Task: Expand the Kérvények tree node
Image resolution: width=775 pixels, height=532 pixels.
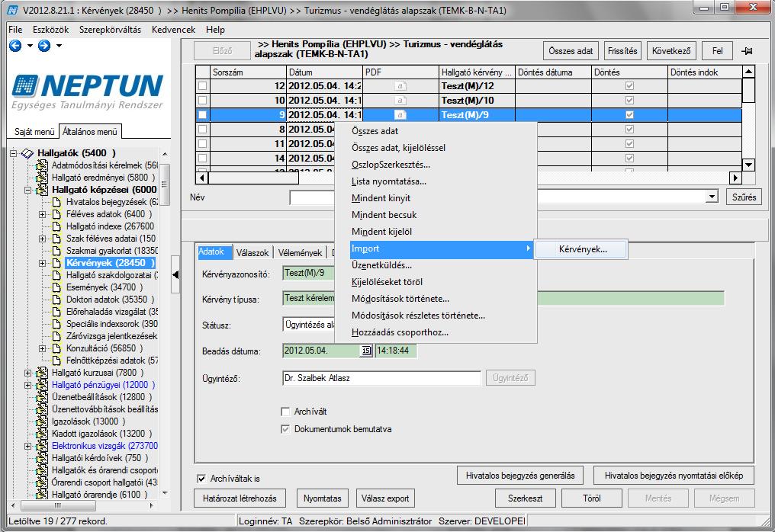Action: coord(43,263)
